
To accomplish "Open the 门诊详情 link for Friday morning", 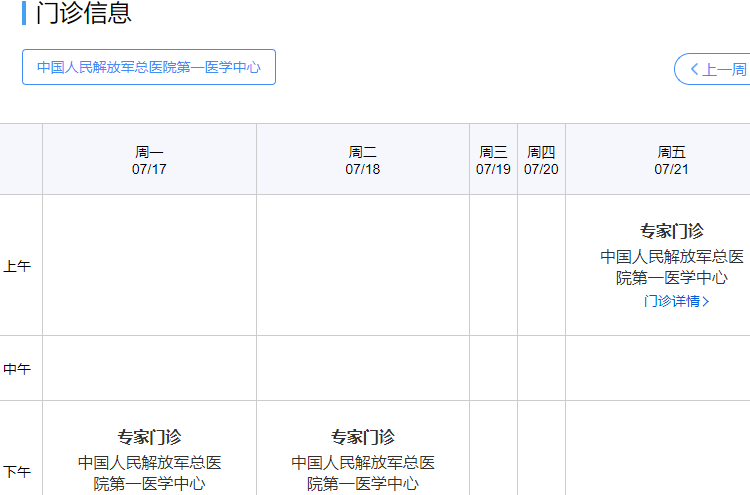I will (x=671, y=301).
